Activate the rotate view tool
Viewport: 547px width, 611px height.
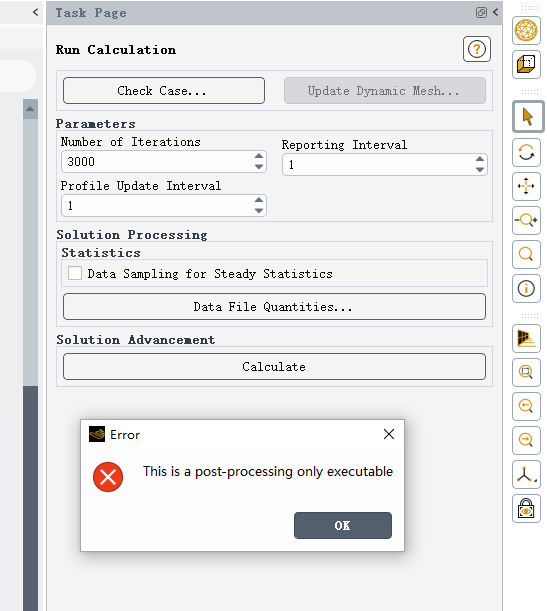[526, 152]
